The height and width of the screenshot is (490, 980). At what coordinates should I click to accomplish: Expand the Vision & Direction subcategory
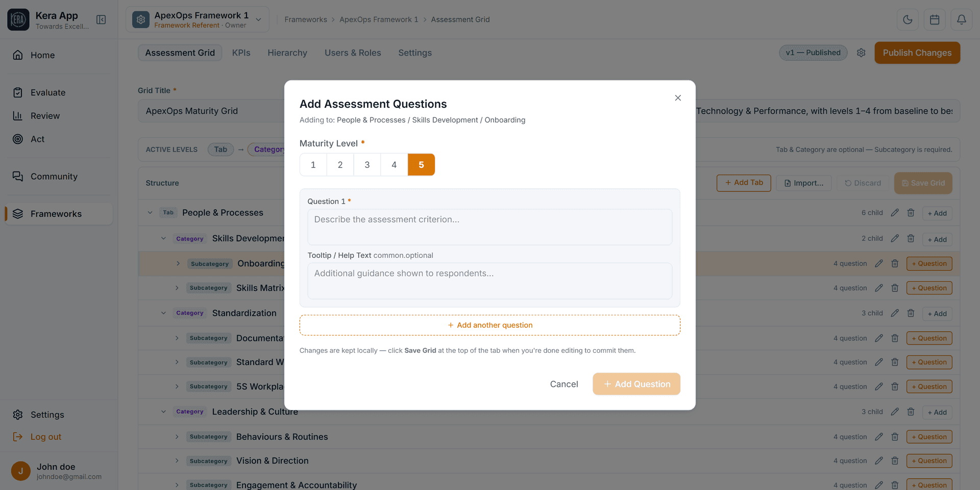point(177,461)
